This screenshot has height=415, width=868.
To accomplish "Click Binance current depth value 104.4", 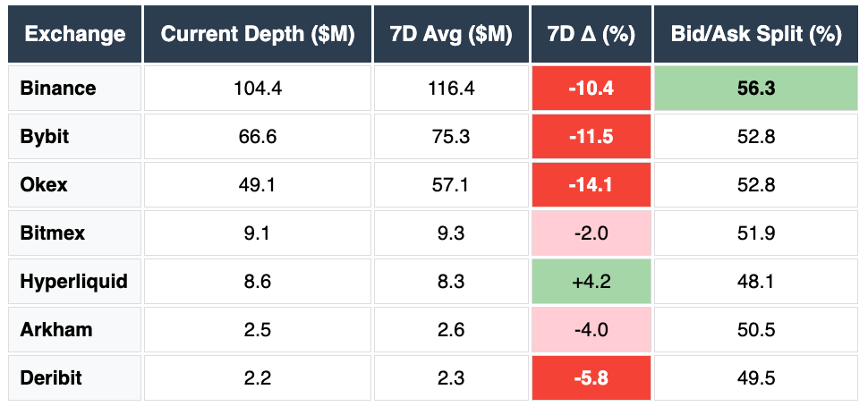I will [258, 89].
